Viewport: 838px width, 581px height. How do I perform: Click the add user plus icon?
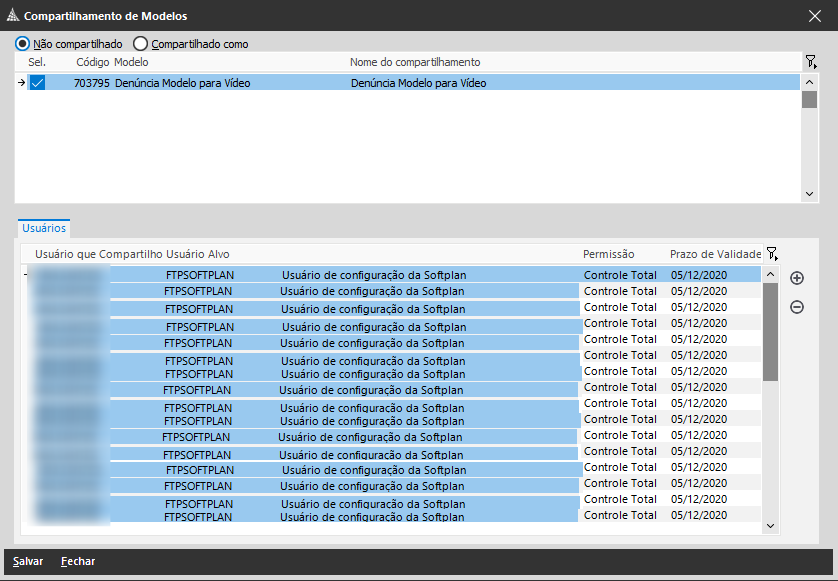tap(797, 278)
